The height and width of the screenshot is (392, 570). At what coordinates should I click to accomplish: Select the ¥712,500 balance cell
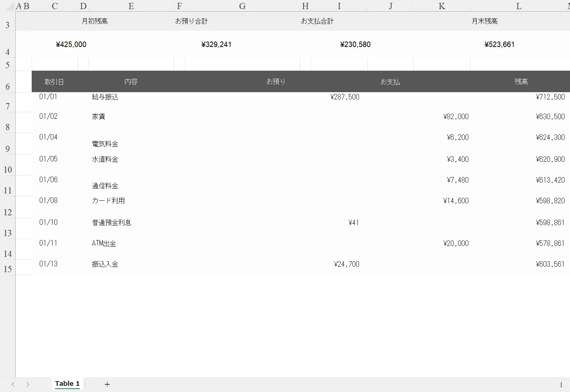click(x=550, y=97)
